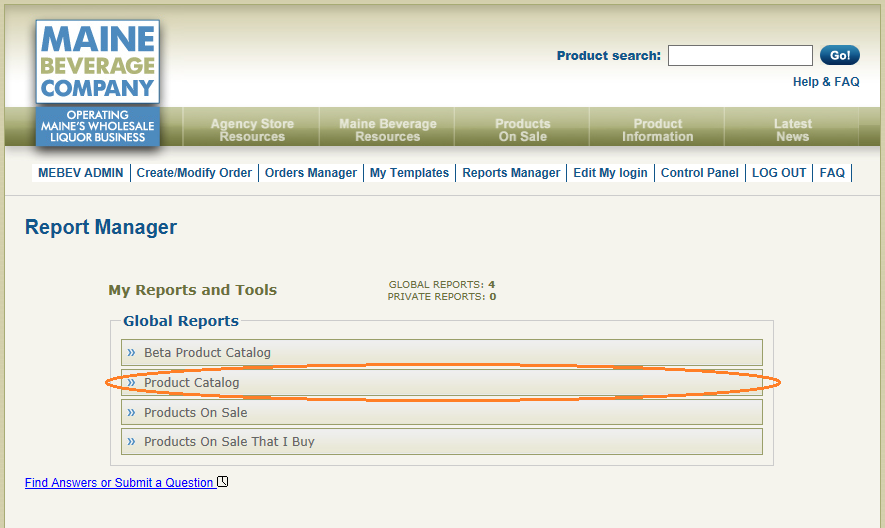
Task: Open Create/Modify Order page
Action: click(194, 173)
